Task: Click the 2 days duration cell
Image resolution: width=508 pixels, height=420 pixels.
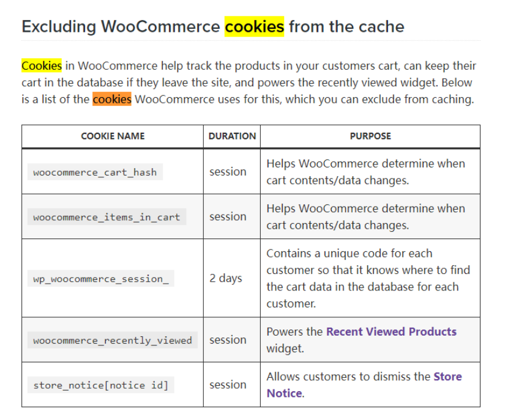Action: pyautogui.click(x=225, y=278)
